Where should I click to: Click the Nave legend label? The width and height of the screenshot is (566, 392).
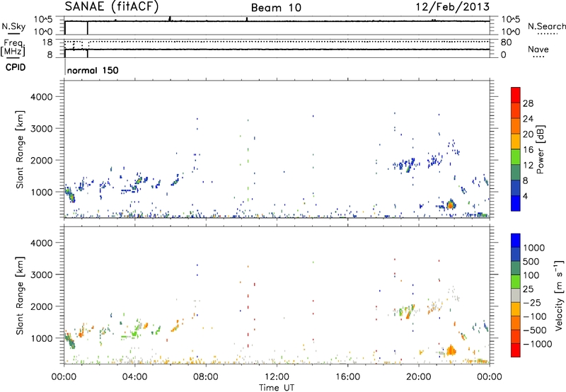[538, 49]
